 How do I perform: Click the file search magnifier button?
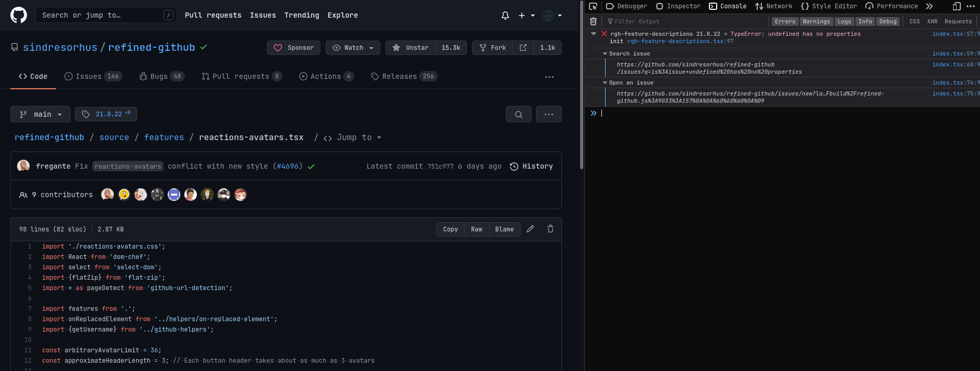(x=519, y=114)
